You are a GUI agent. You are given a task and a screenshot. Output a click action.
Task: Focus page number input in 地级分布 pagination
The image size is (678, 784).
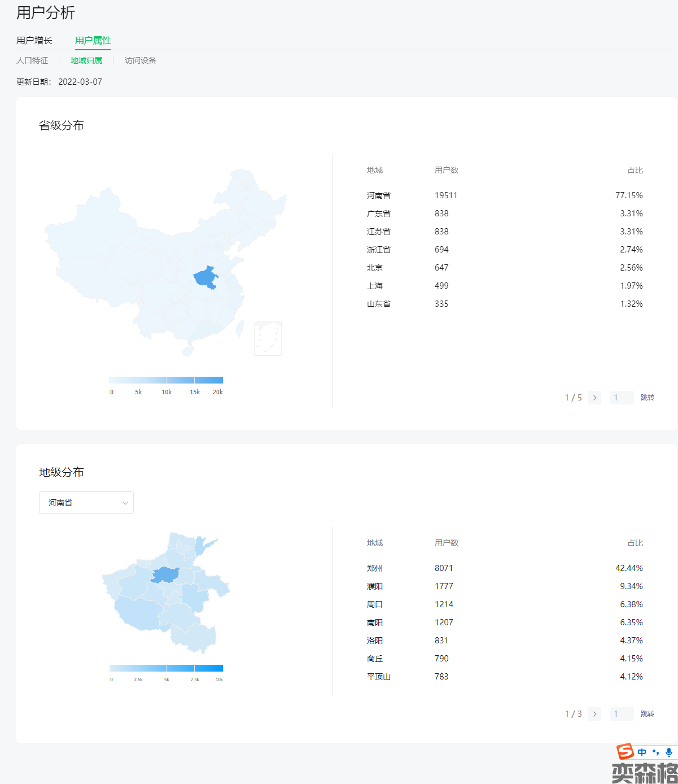coord(622,714)
